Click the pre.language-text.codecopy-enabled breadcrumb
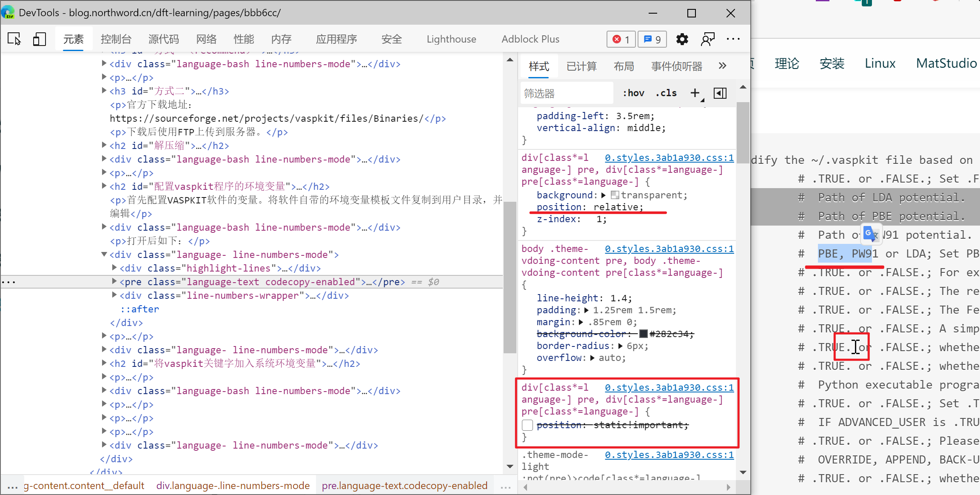The image size is (980, 495). [x=405, y=485]
